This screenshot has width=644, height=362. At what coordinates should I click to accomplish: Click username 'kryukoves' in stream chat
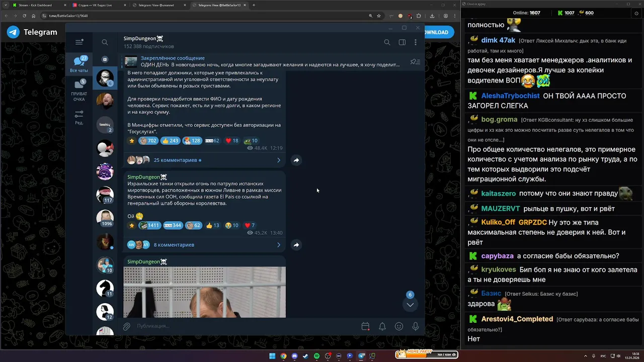tap(499, 269)
